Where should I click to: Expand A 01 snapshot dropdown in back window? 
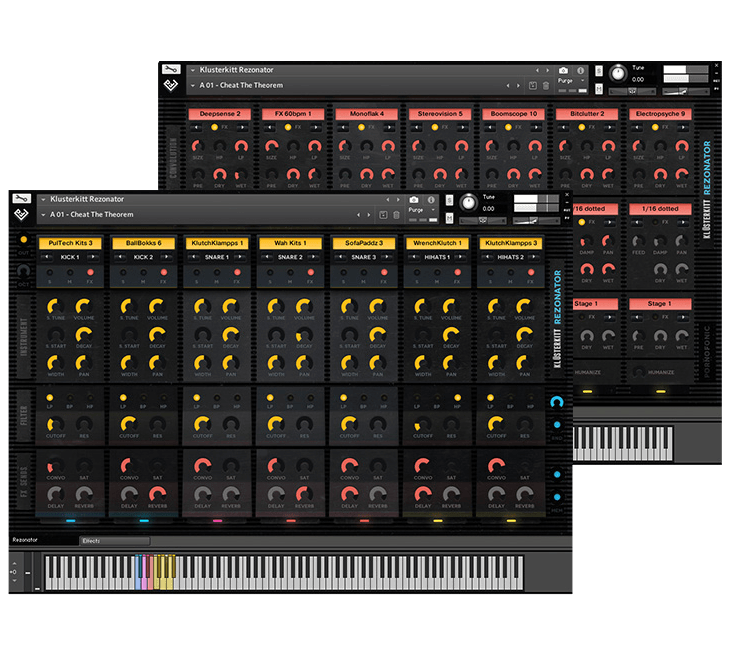click(x=192, y=86)
